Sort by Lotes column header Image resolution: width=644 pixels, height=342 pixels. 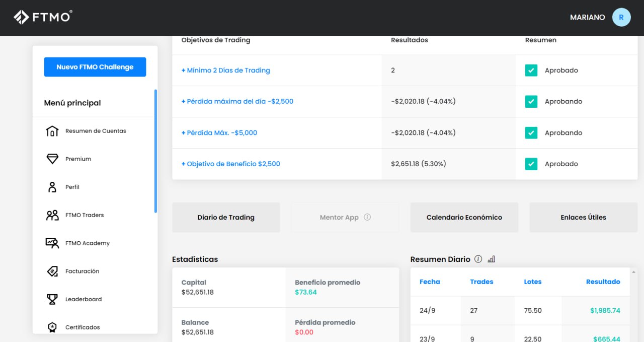533,282
